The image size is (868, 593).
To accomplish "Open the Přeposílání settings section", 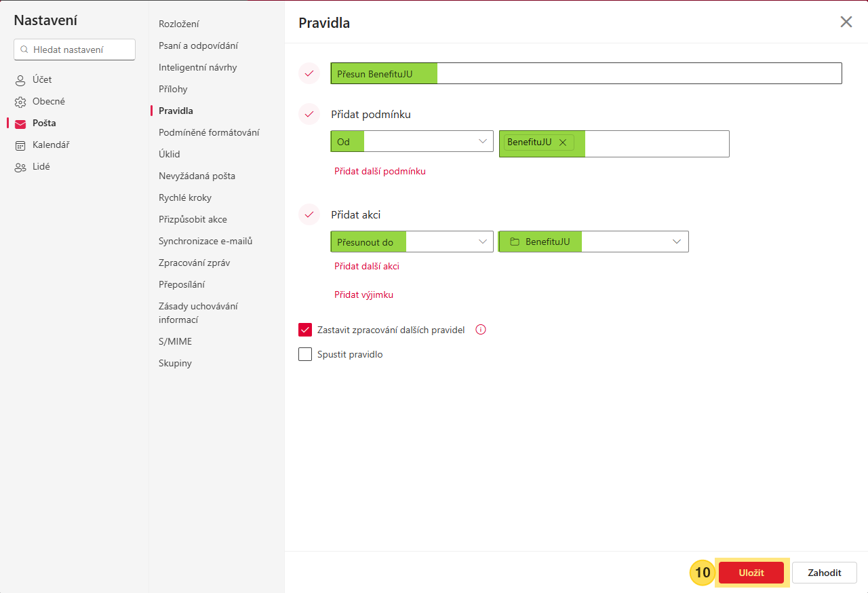I will 182,284.
